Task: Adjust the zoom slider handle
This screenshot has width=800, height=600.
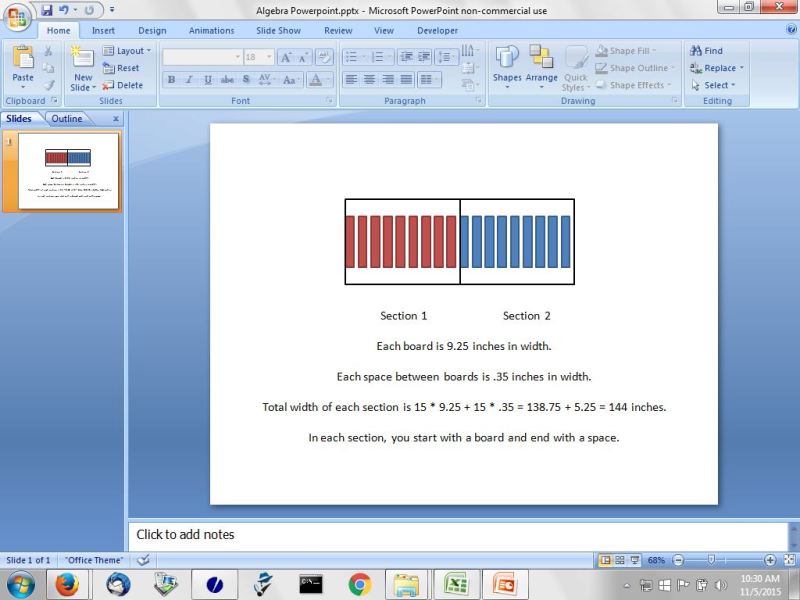Action: click(x=711, y=560)
